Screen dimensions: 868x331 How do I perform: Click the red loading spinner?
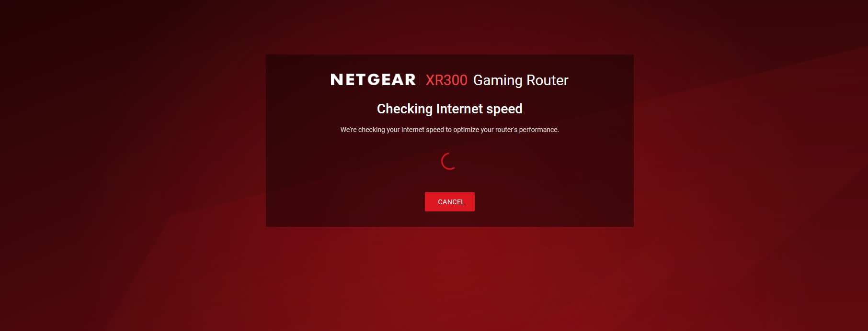[x=449, y=161]
